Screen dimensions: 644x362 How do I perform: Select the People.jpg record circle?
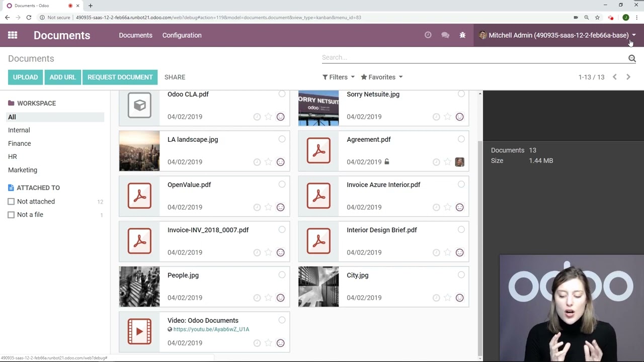pyautogui.click(x=282, y=275)
